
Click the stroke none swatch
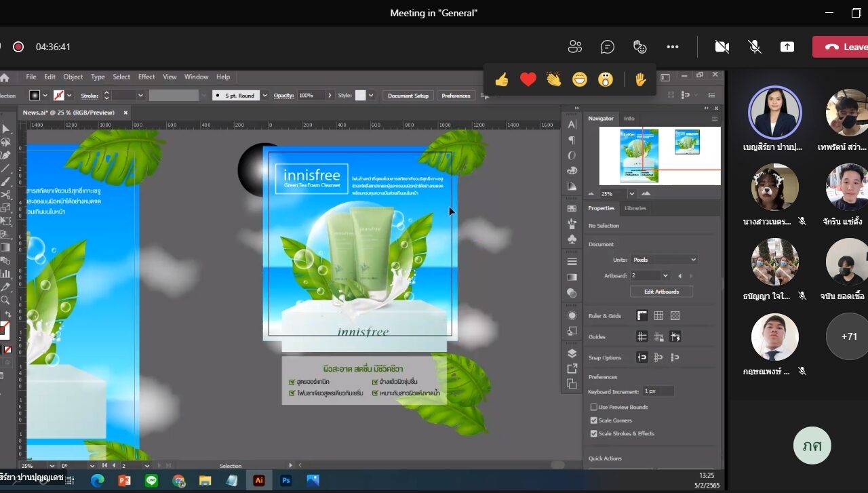click(59, 96)
